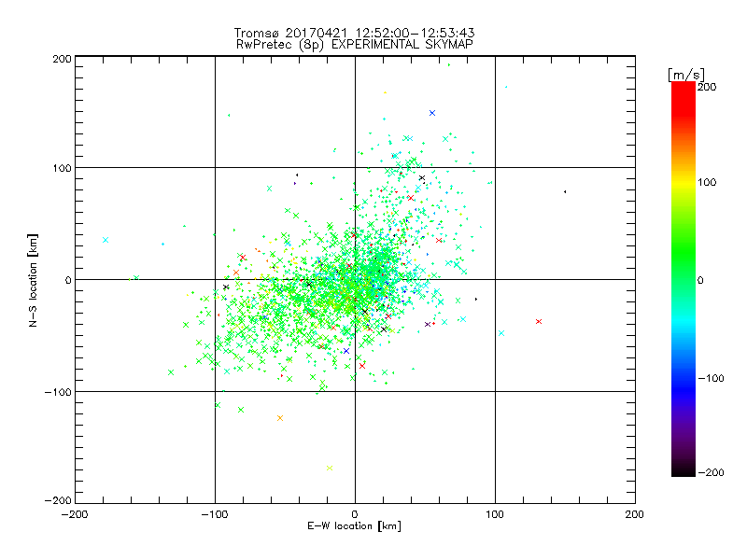Screen dimensions: 747x560
Task: Click the x-axis tick label '-100'
Action: (215, 514)
